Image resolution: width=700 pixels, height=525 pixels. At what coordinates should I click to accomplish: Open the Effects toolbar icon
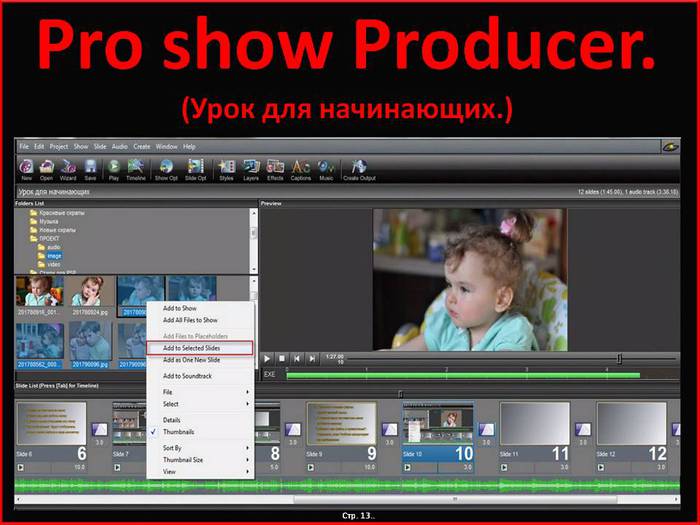[275, 170]
